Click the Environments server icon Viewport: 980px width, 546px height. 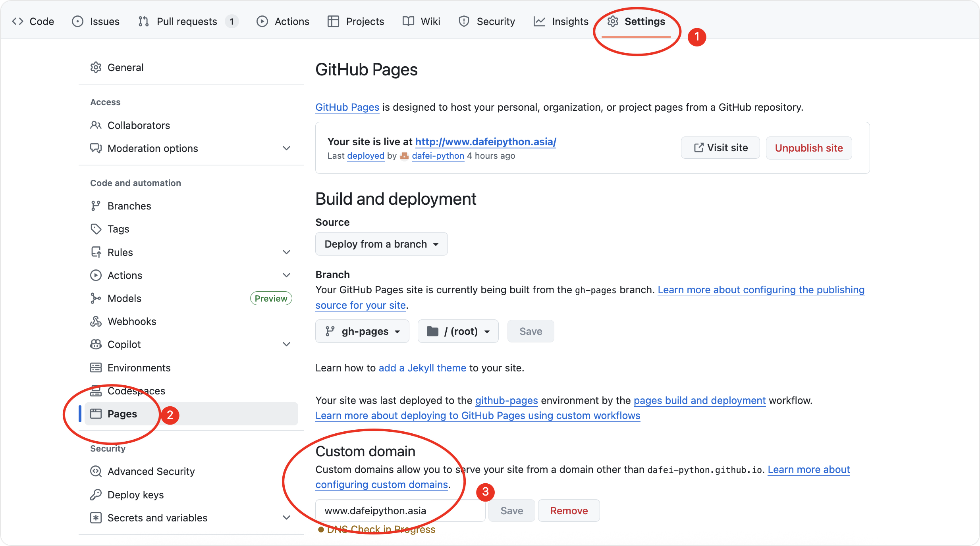(96, 368)
